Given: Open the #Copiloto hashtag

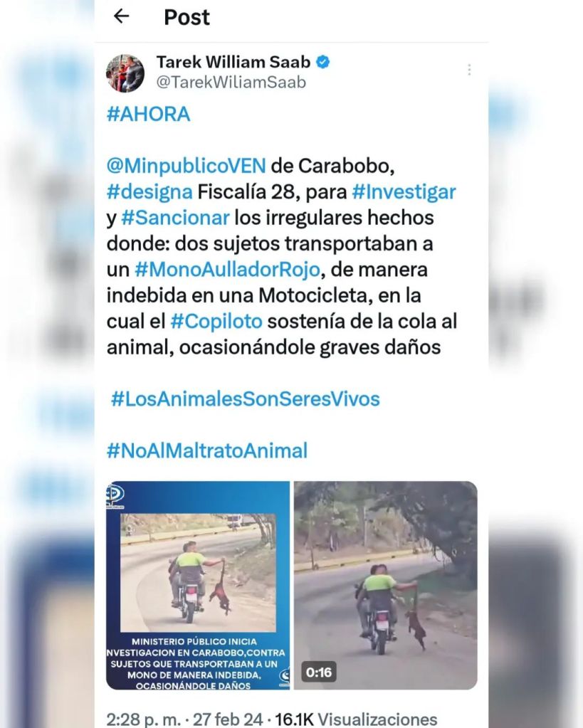Looking at the screenshot, I should tap(216, 322).
